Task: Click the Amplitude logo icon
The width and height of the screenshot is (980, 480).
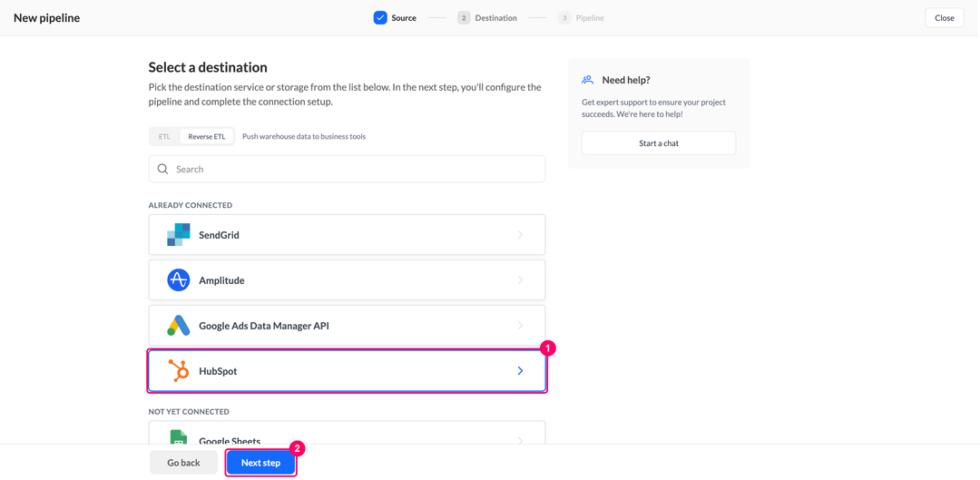Action: (178, 280)
